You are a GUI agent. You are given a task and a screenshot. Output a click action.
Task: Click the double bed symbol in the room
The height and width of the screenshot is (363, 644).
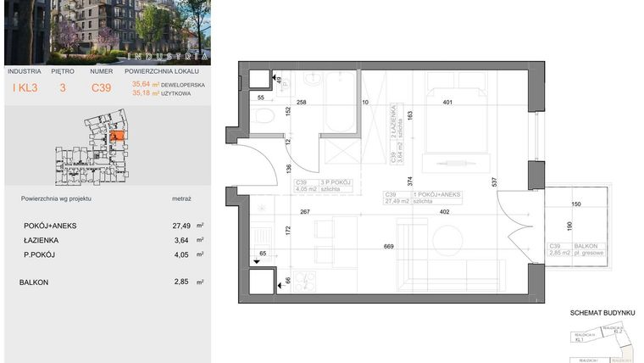[456, 113]
